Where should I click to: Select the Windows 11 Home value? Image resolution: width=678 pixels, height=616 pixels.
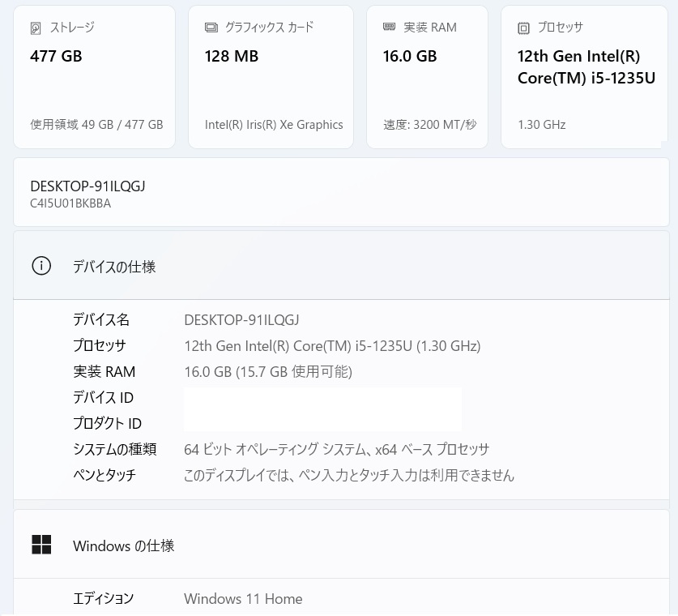(x=243, y=599)
